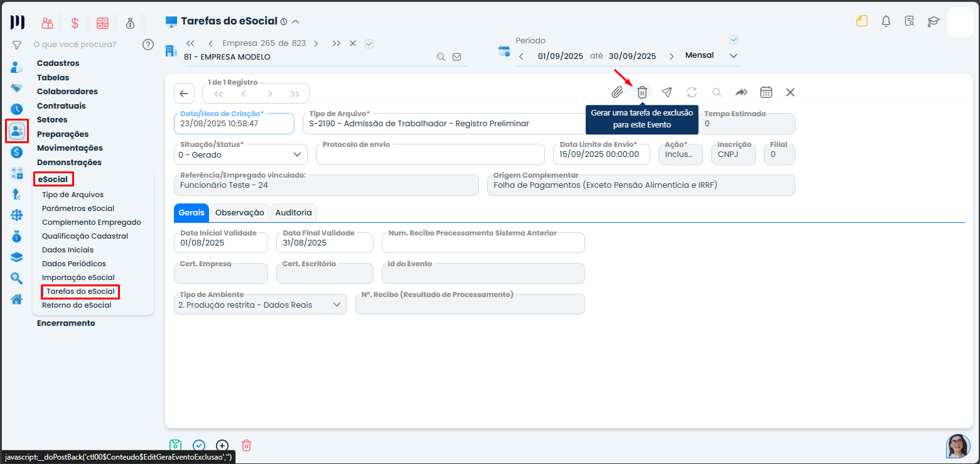The image size is (980, 464).
Task: Click the paperclip attachment icon
Action: 617,92
